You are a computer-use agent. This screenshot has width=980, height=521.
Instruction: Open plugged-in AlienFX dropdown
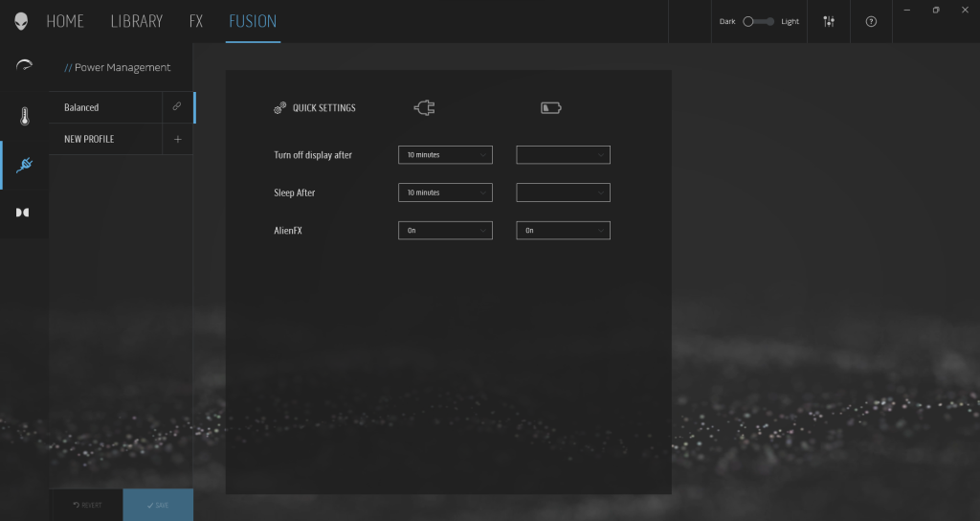445,230
